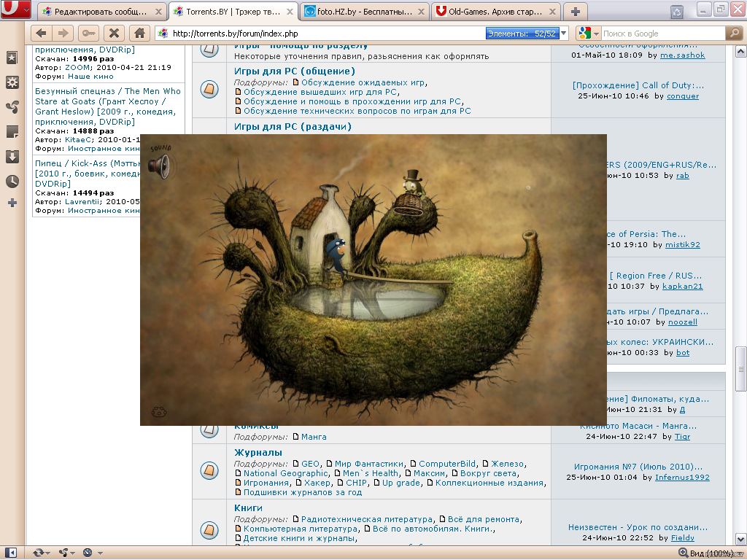Screen dimensions: 747x560
Task: Switch to the Old-Games archive tab
Action: coord(495,12)
